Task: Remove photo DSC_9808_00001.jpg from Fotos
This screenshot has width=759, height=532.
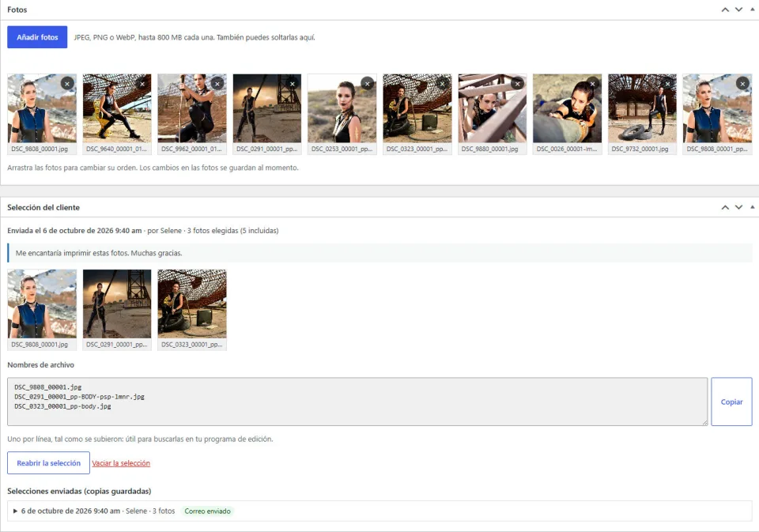Action: (67, 84)
